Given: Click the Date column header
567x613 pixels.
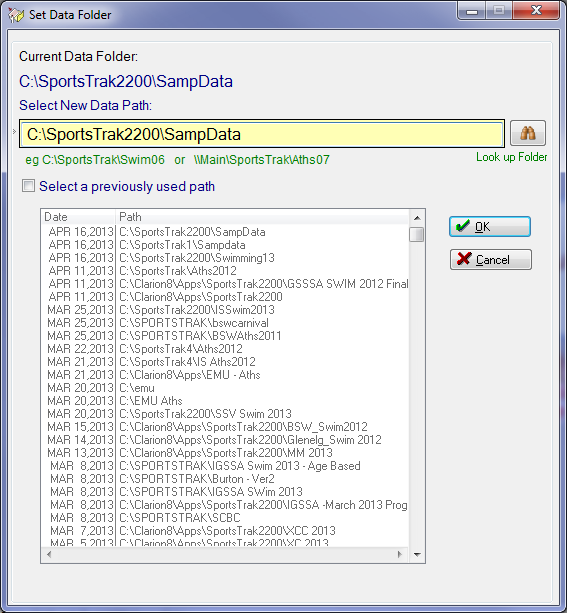Looking at the screenshot, I should click(x=78, y=217).
